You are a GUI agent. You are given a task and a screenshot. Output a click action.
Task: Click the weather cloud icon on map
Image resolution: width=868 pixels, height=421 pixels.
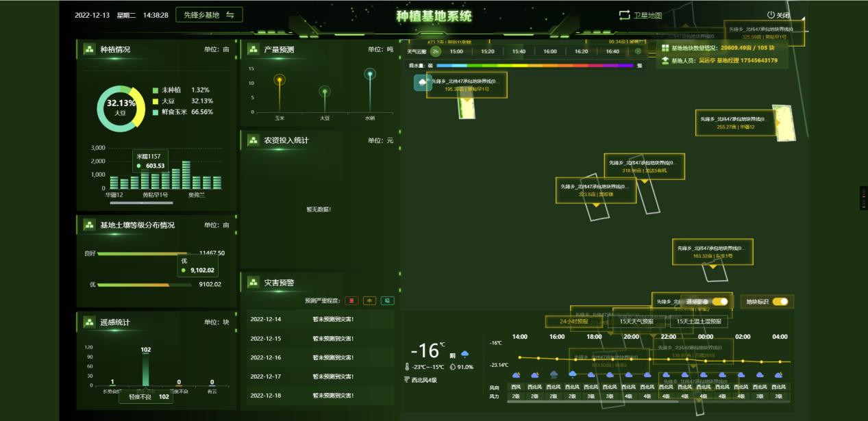(422, 83)
